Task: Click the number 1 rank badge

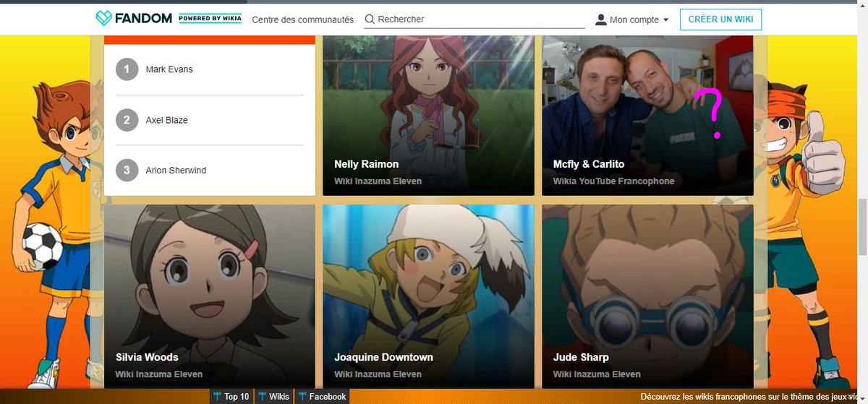Action: tap(127, 69)
